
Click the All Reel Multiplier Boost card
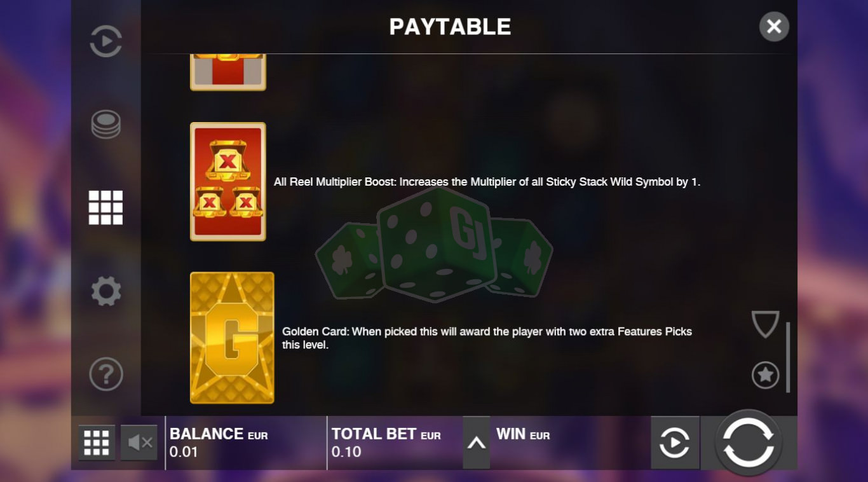(x=228, y=182)
